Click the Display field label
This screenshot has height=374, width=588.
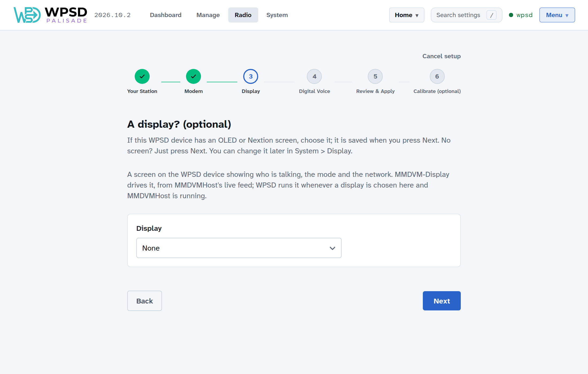click(x=149, y=228)
